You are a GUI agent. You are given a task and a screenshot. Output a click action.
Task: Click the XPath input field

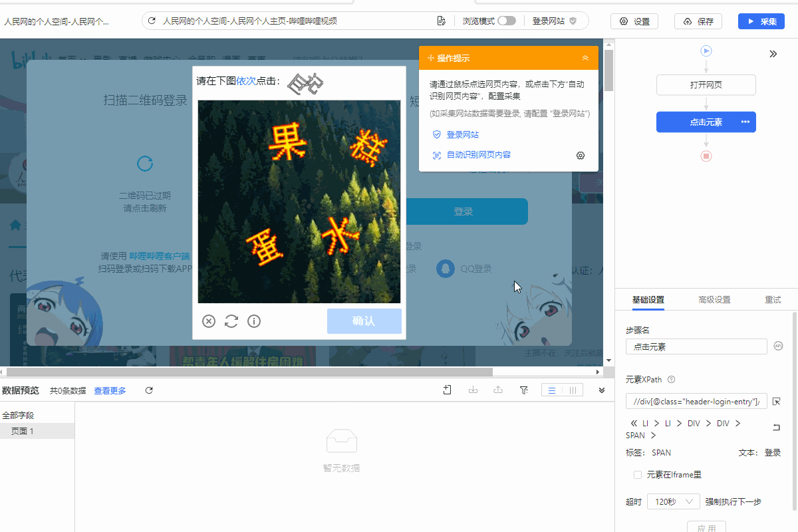point(696,401)
